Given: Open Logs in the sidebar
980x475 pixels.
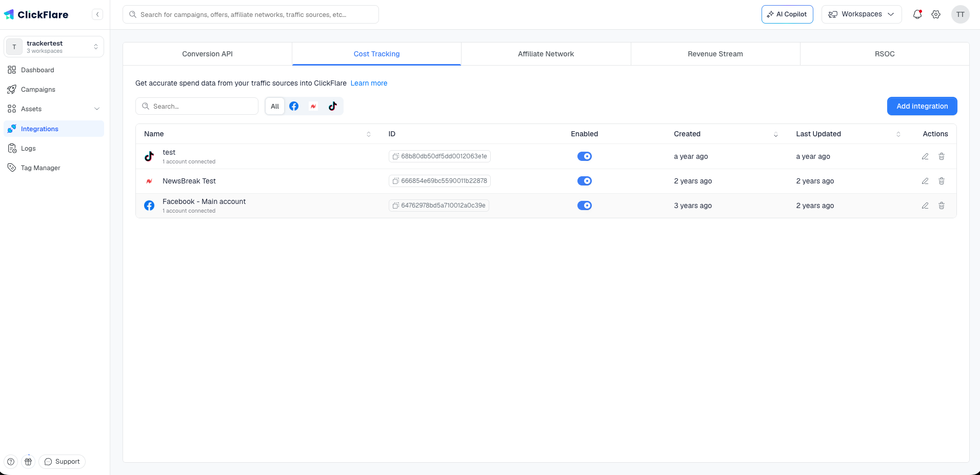Looking at the screenshot, I should coord(54,148).
